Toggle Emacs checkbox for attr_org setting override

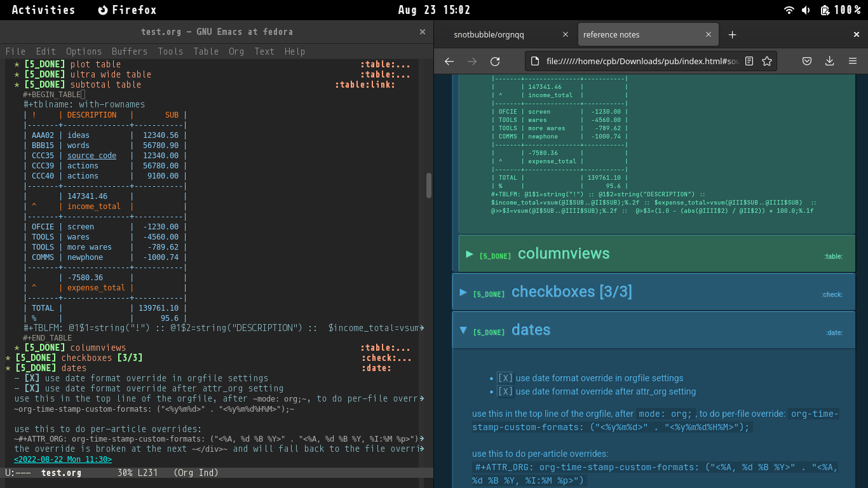[32, 388]
